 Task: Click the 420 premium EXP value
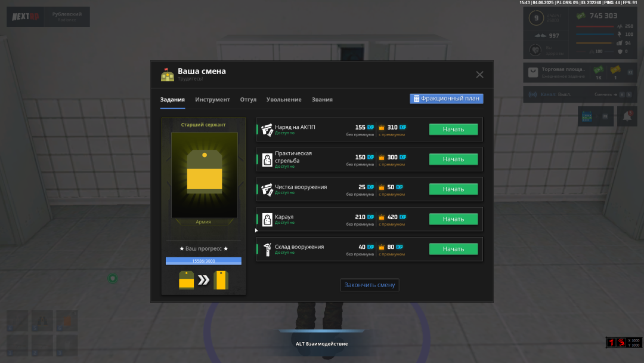click(392, 217)
